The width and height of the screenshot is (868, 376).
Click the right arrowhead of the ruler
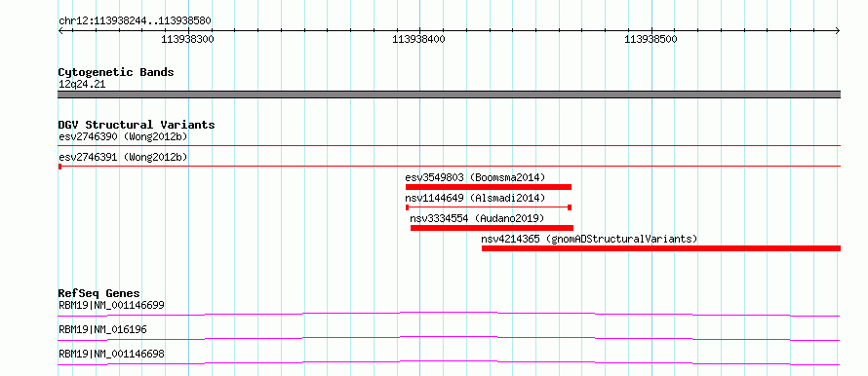tap(838, 31)
